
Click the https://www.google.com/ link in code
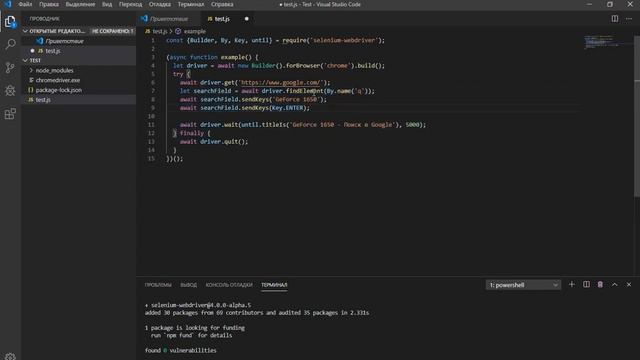(x=280, y=82)
